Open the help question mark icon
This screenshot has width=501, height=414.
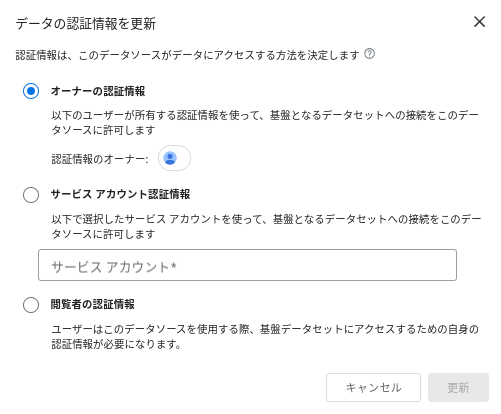[369, 54]
